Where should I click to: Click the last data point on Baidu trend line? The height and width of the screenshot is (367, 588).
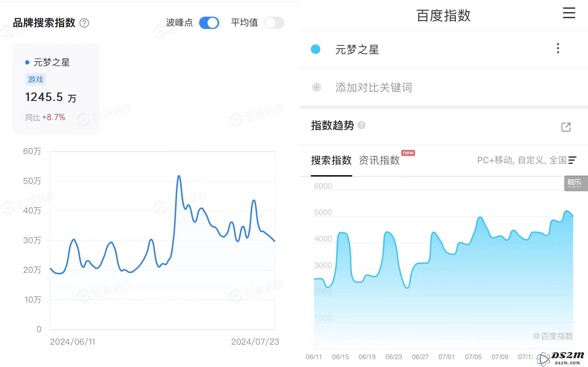[x=573, y=216]
